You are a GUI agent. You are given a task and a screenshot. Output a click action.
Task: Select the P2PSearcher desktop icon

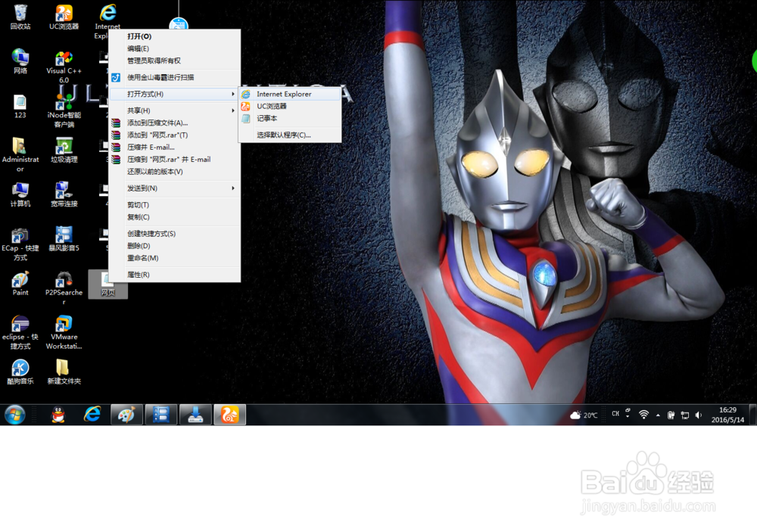(64, 288)
